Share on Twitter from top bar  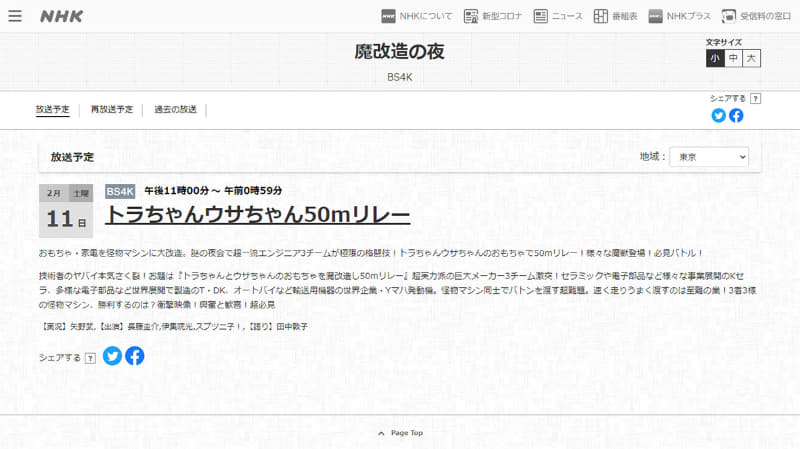coord(718,115)
